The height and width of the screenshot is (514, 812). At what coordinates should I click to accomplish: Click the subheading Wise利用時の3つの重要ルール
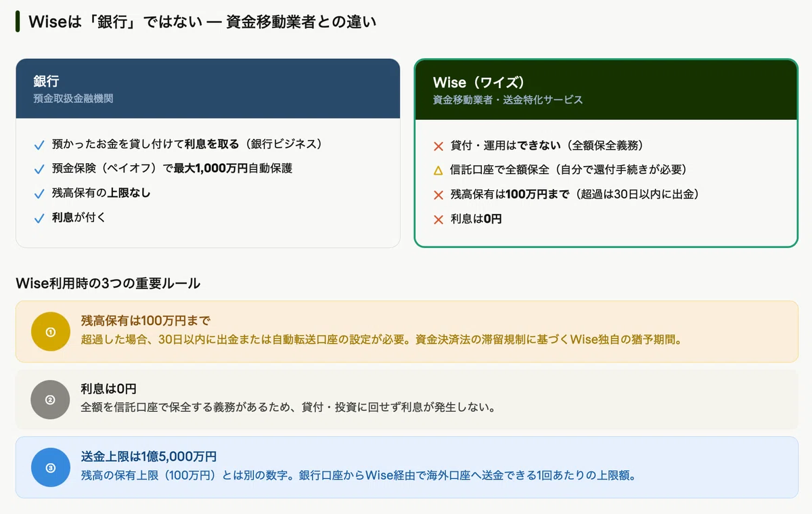108,283
